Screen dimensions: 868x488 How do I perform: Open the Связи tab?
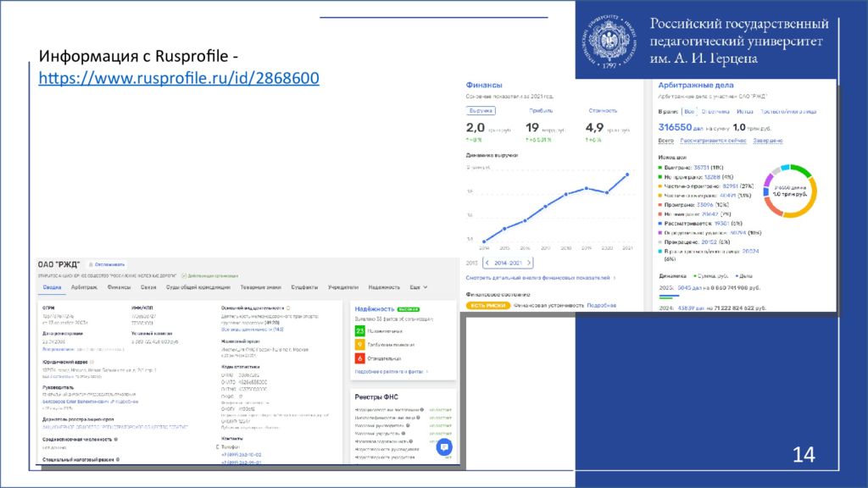click(x=148, y=287)
